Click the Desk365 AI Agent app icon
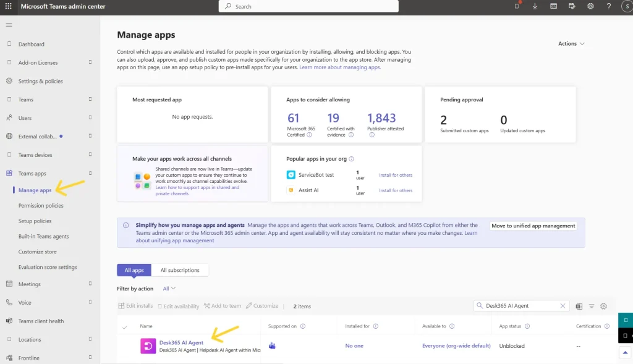Viewport: 633px width, 364px height. [x=148, y=346]
